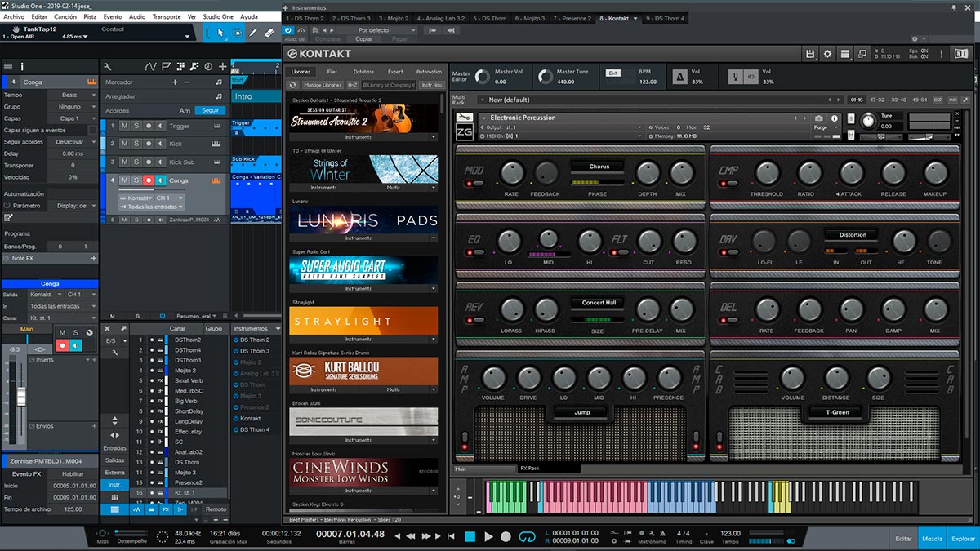The height and width of the screenshot is (551, 980).
Task: Toggle loop button in transport bar
Action: pos(528,536)
